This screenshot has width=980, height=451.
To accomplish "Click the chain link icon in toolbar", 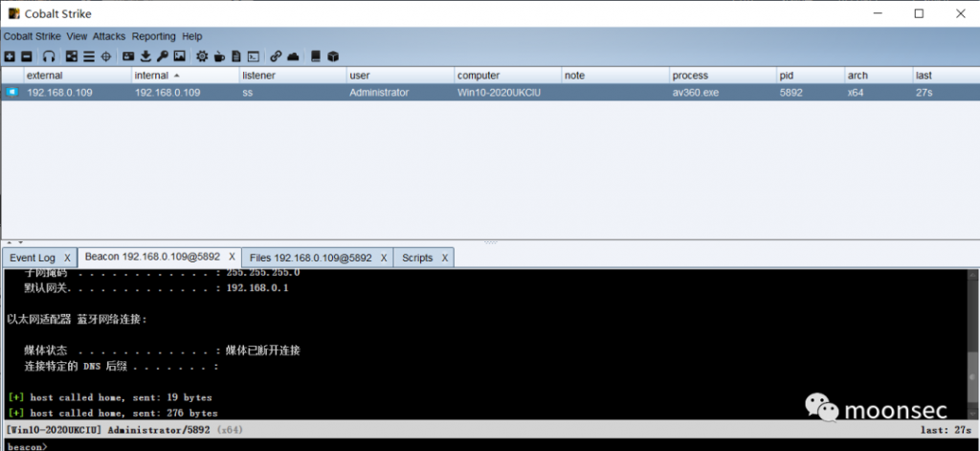I will tap(276, 56).
